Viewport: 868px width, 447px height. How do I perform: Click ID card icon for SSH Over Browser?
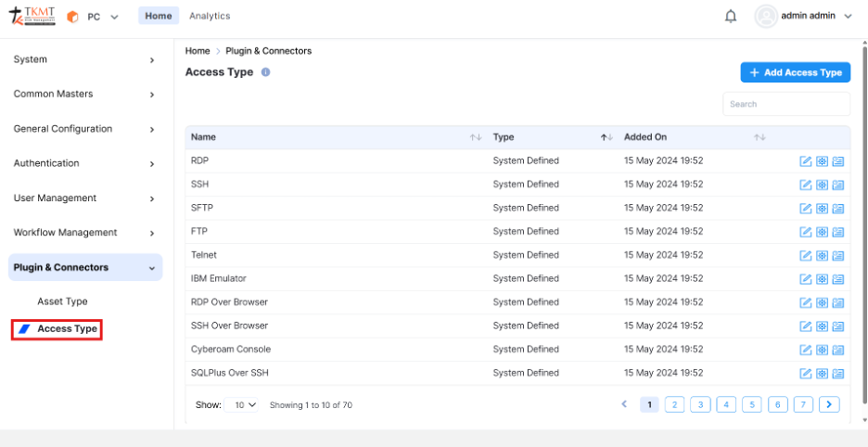(838, 326)
